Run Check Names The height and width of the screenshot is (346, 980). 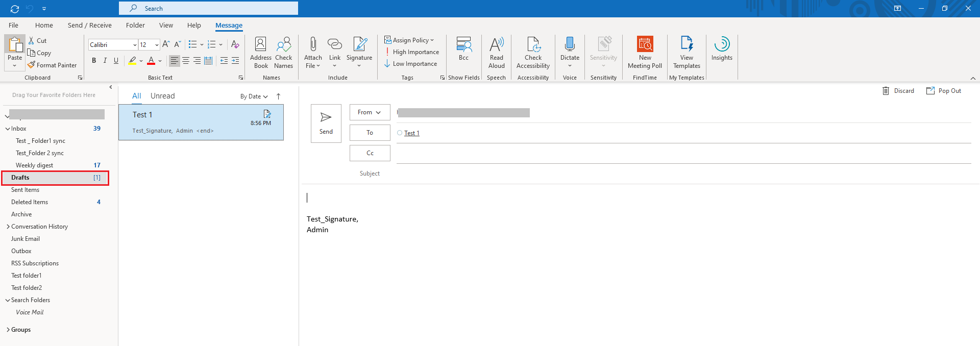point(283,53)
